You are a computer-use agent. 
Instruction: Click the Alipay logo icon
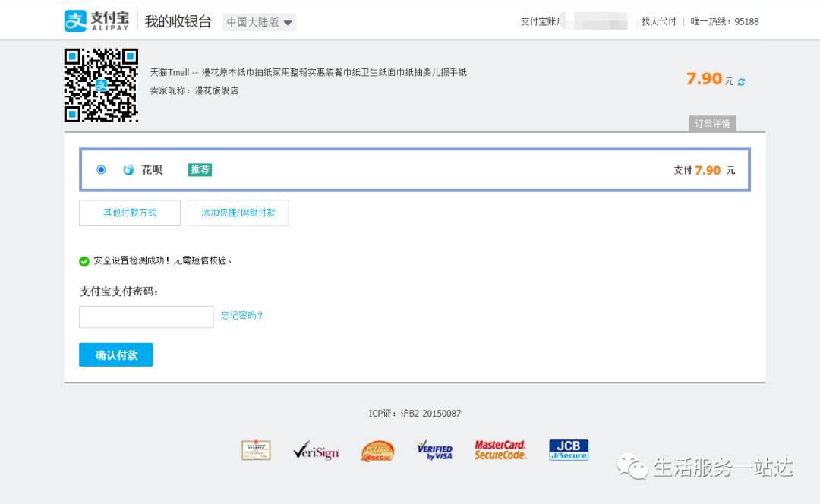(75, 21)
